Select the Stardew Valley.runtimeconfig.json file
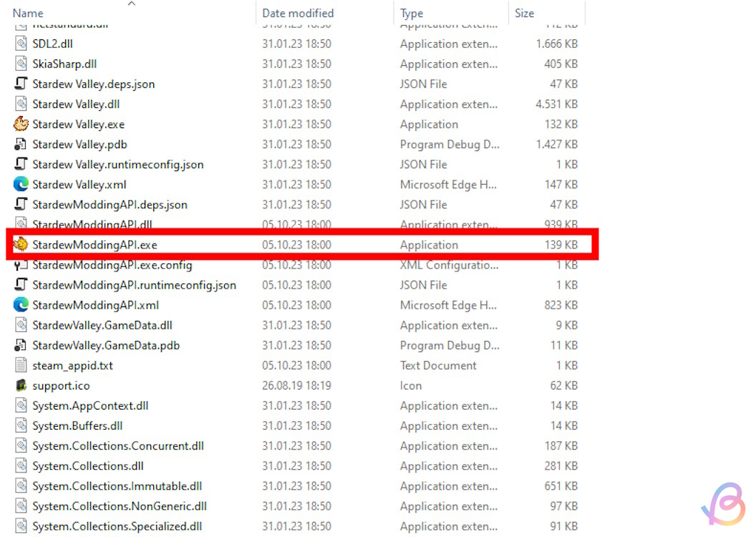The height and width of the screenshot is (537, 756). tap(118, 165)
